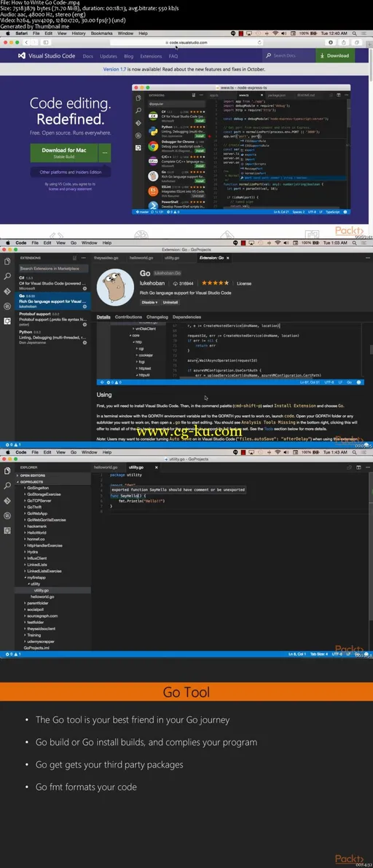Focus Search Extensions in Marketplace field

[x=52, y=269]
